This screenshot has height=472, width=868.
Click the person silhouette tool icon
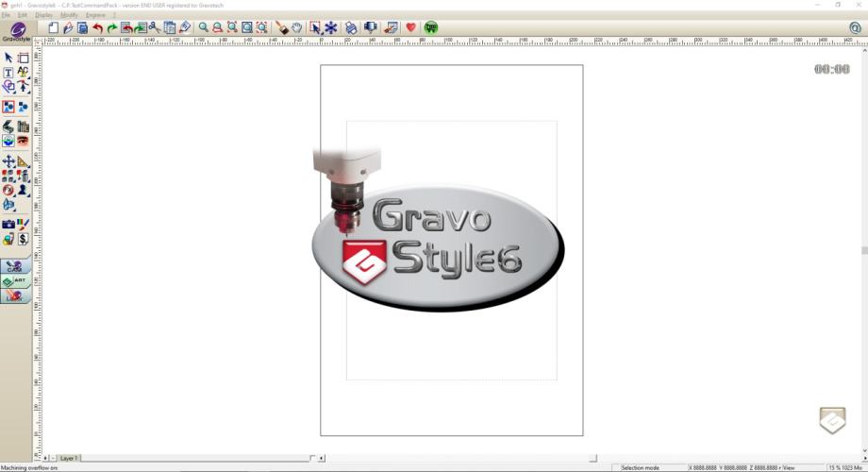23,190
